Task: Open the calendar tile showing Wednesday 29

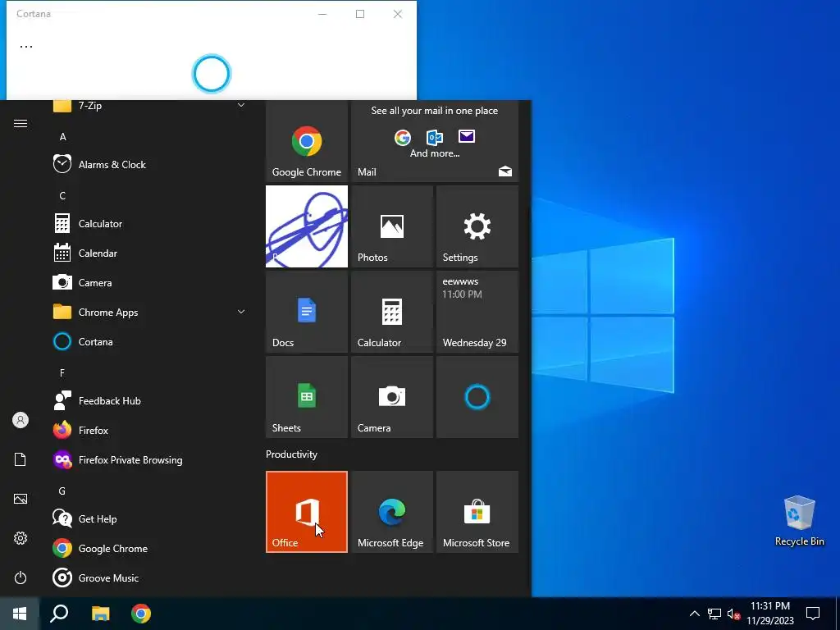Action: pos(477,312)
